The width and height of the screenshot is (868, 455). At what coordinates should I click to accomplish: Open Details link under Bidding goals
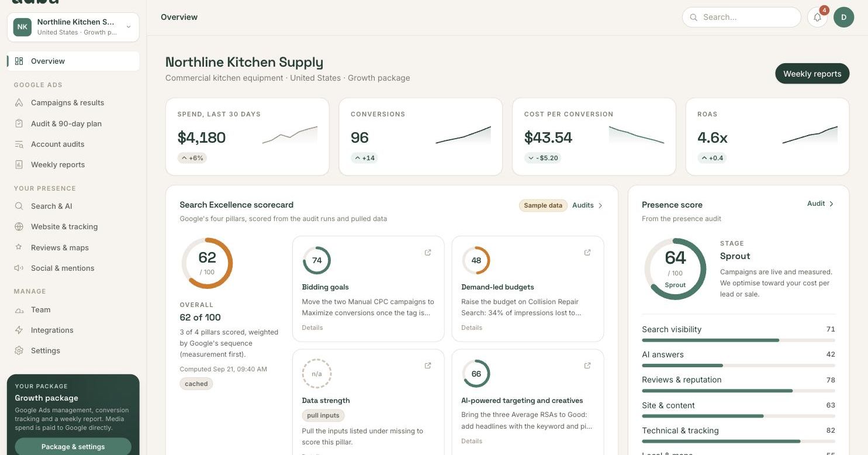(x=312, y=328)
